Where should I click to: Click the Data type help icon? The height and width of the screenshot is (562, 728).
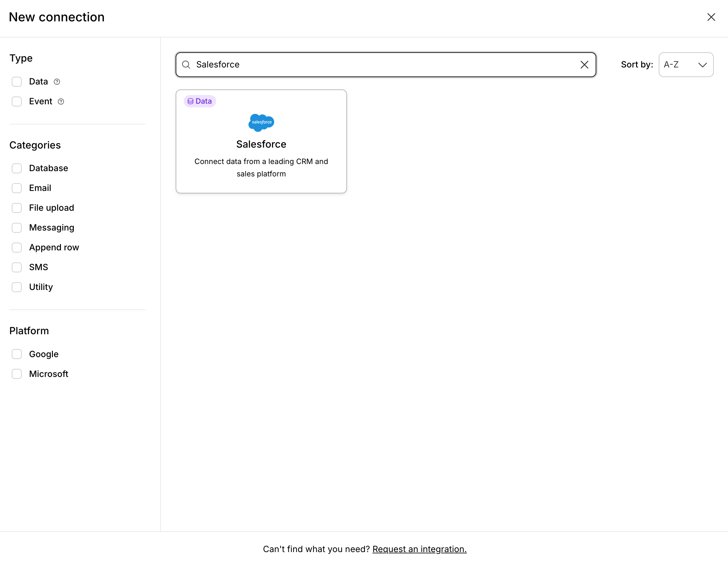pos(57,82)
